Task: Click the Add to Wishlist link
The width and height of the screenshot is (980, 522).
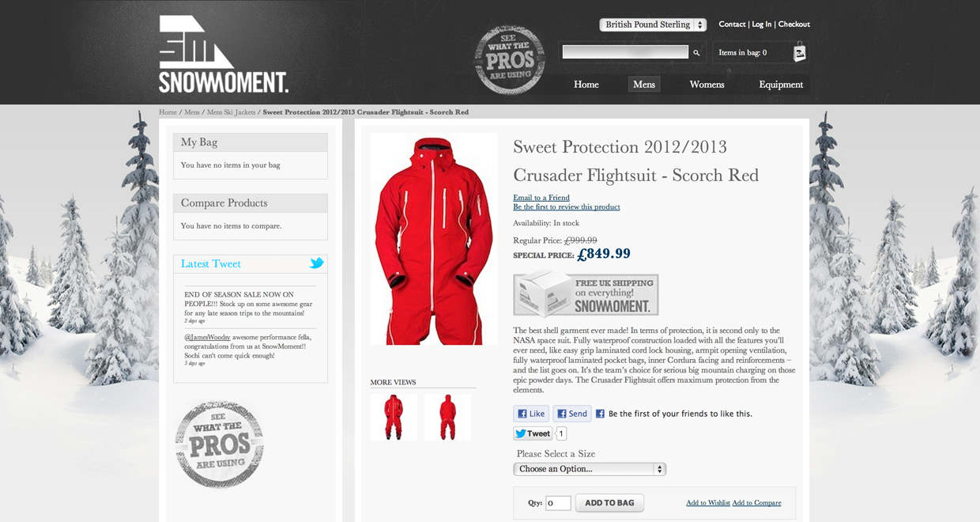Action: [x=708, y=503]
